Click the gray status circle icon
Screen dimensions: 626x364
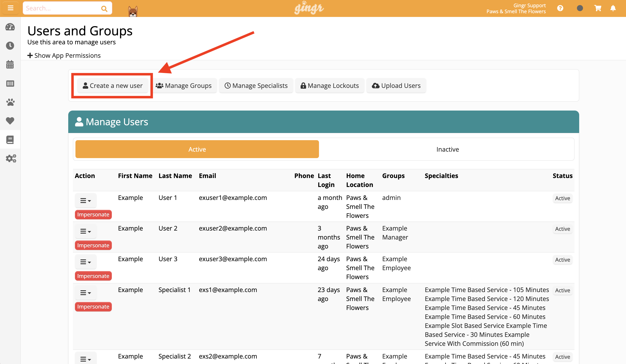[x=580, y=8]
